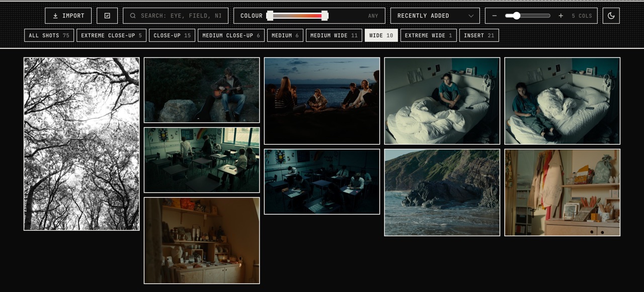Click the COLOUR label
644x292 pixels.
click(x=252, y=16)
